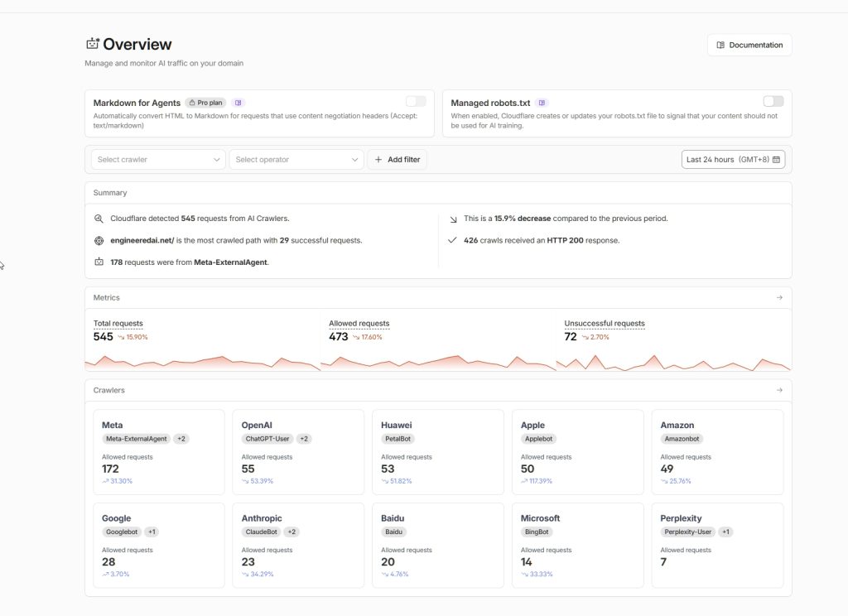848x616 pixels.
Task: Click the Applebot tag
Action: [x=538, y=439]
